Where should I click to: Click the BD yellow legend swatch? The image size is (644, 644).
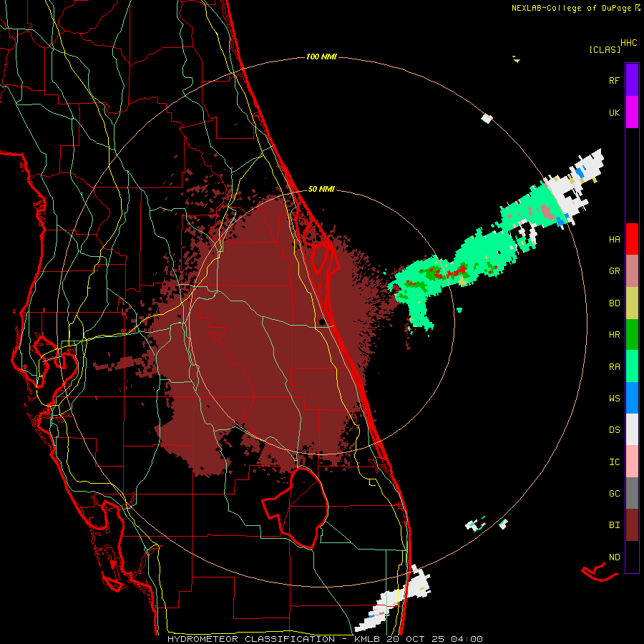coord(632,303)
